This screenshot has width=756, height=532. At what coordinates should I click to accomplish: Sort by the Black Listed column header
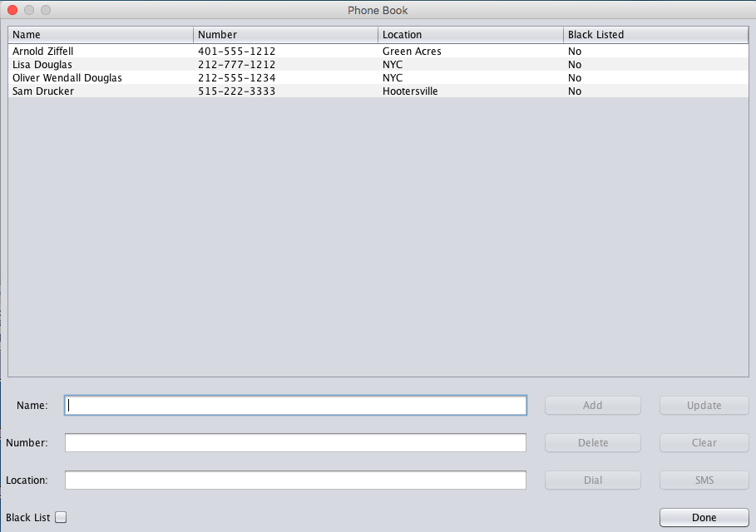[655, 35]
